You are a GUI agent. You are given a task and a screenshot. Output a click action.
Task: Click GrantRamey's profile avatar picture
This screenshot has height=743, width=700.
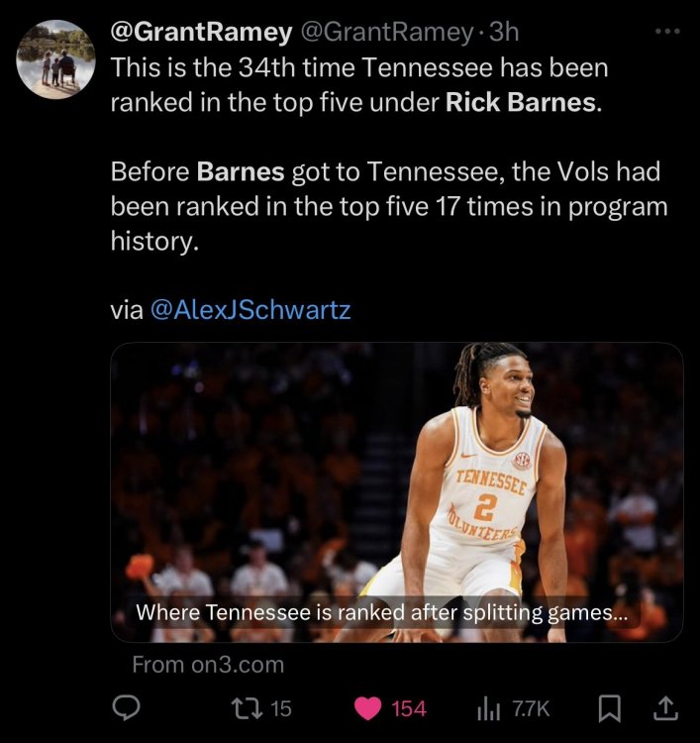(56, 59)
